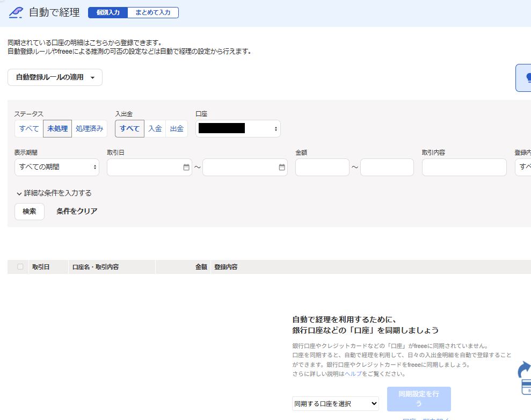
Task: Open calendar picker for 取引日 end date
Action: [x=282, y=167]
